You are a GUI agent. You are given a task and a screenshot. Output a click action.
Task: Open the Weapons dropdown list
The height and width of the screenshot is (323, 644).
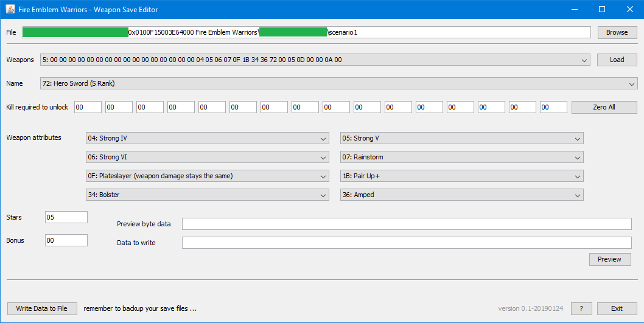coord(315,60)
